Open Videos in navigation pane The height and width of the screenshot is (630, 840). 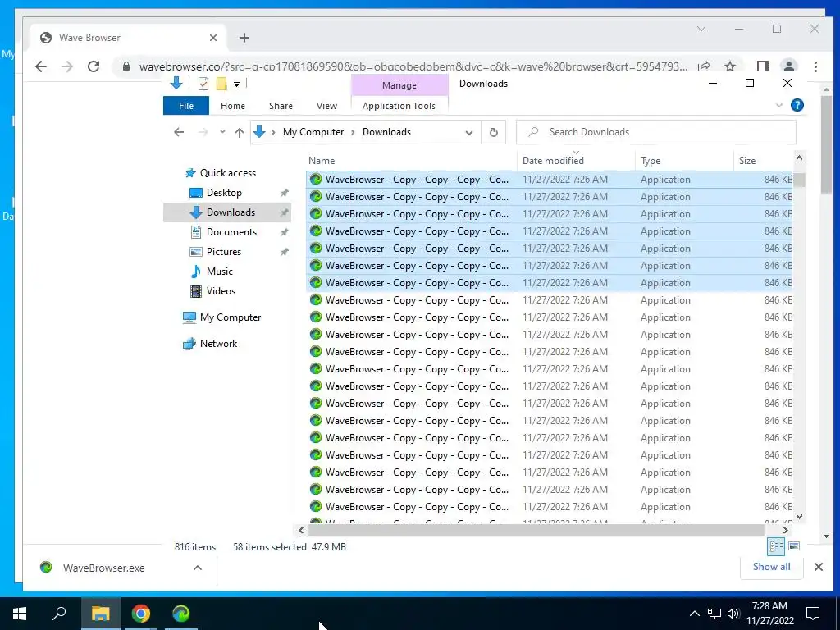click(221, 291)
